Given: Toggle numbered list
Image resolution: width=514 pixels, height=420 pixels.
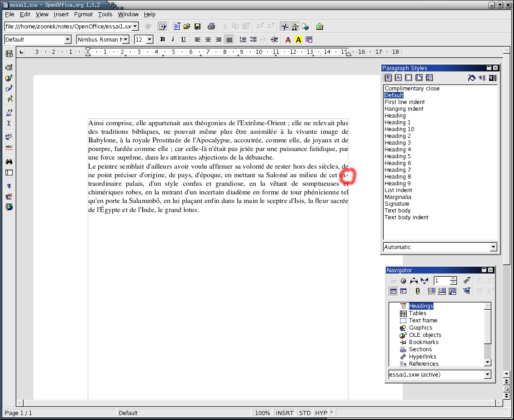Looking at the screenshot, I should coord(243,40).
